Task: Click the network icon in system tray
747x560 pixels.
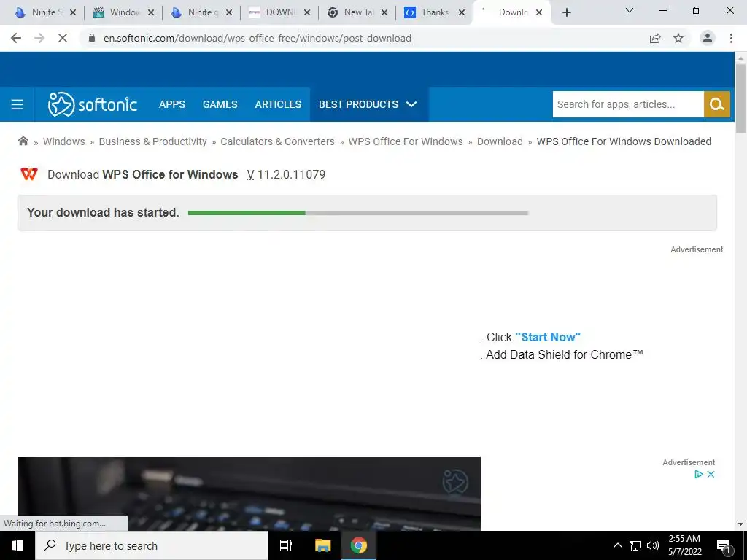Action: point(635,545)
